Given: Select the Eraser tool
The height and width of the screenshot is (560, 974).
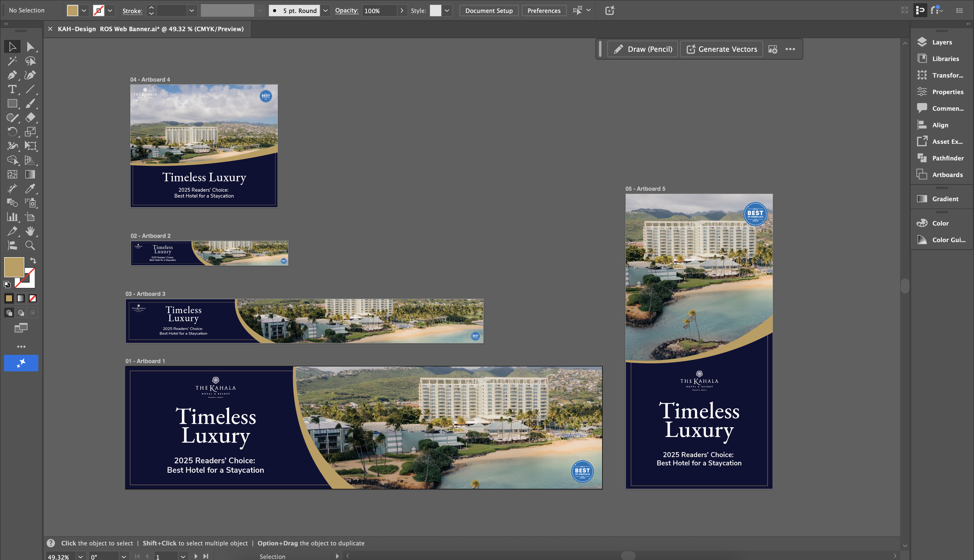Looking at the screenshot, I should [x=30, y=118].
